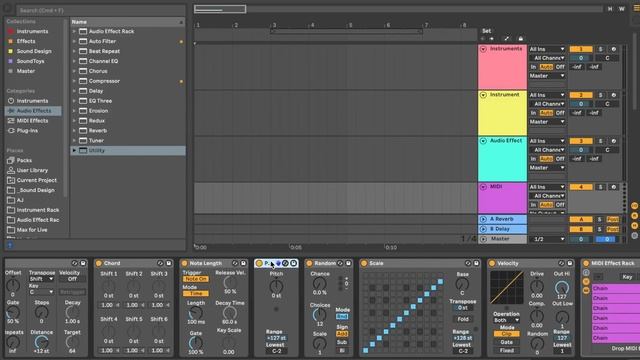Click the yellow Sound Design collection tag
Viewport: 640px width, 360px height.
point(11,51)
